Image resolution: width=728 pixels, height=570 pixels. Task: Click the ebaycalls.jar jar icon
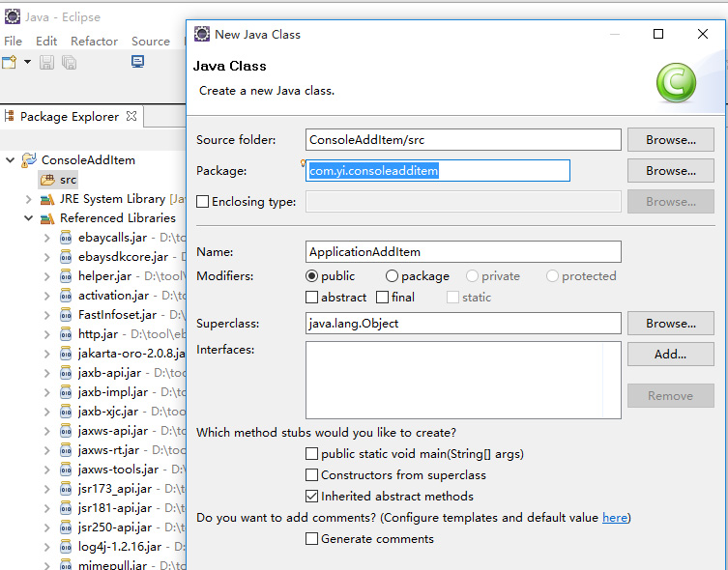click(66, 238)
